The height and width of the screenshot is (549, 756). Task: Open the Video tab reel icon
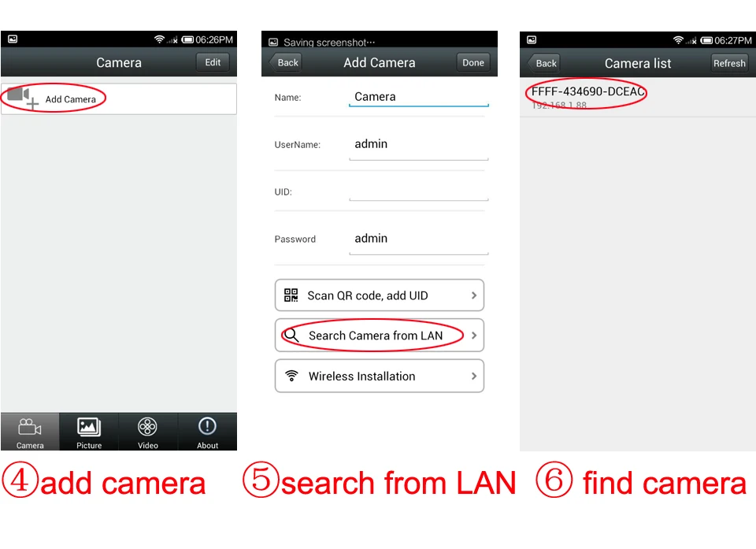tap(147, 426)
